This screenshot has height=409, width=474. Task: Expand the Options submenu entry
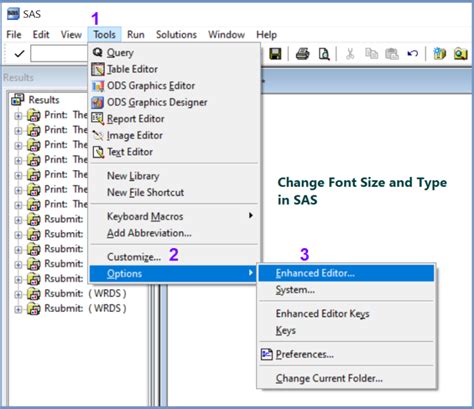tap(173, 274)
